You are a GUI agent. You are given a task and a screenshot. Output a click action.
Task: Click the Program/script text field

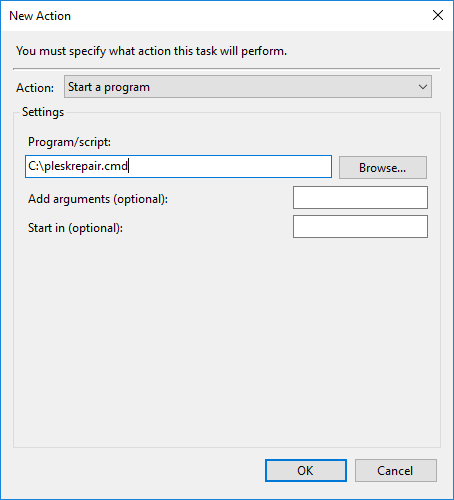click(178, 166)
